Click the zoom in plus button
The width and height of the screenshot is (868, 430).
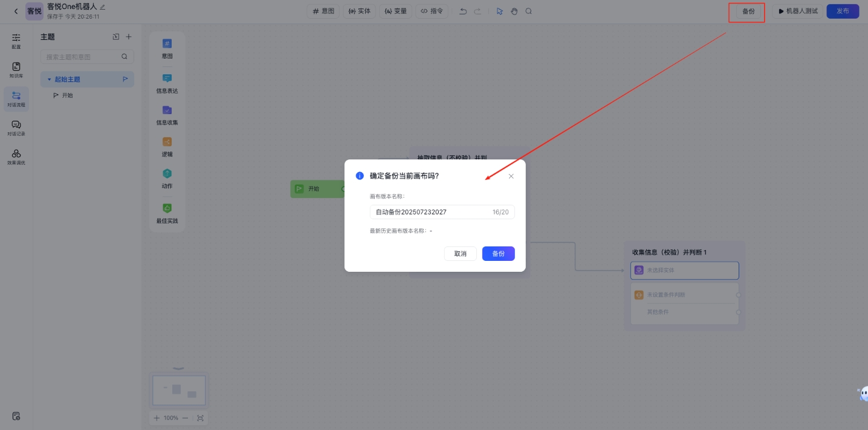click(157, 418)
